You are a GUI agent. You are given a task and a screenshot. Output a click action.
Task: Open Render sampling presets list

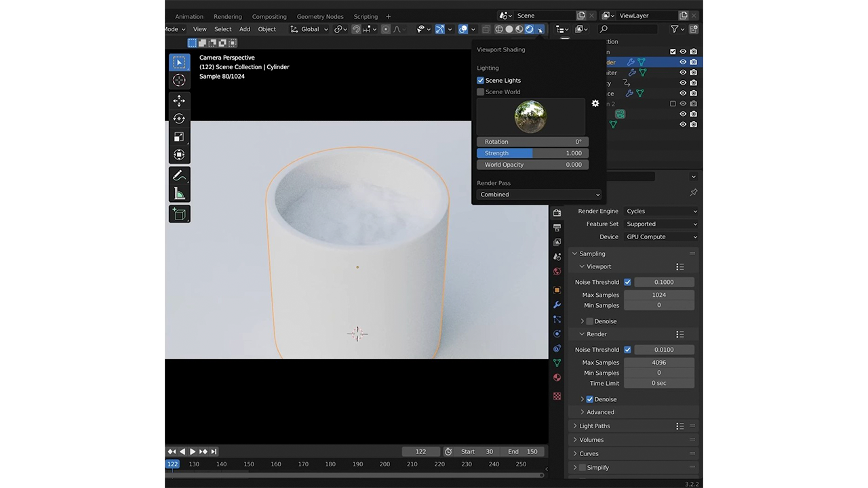point(679,334)
